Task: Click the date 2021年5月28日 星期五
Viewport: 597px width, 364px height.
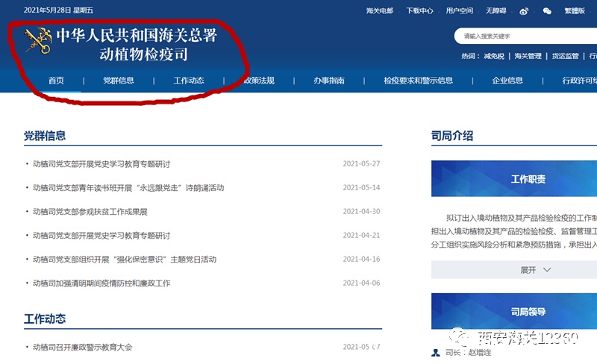Action: [x=58, y=10]
